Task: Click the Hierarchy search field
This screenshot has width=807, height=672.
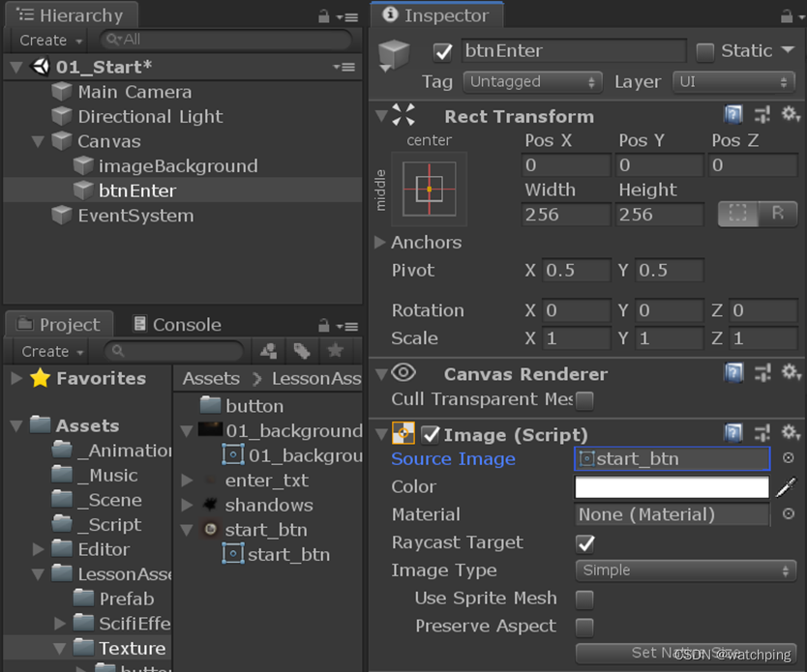Action: pos(225,40)
